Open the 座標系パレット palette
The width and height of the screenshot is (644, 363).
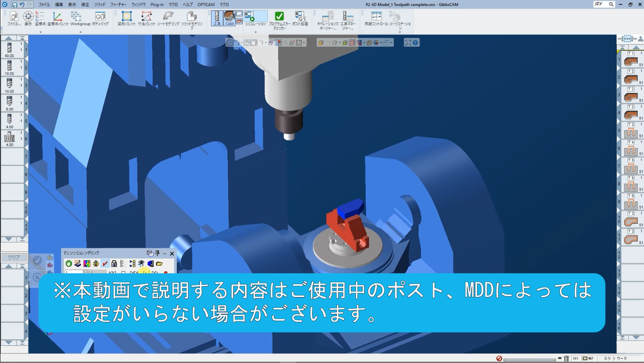tap(58, 18)
